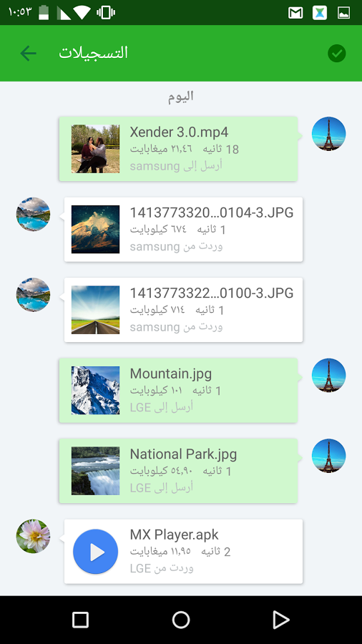Tap the MX Player blue play icon
The image size is (362, 644).
95,551
